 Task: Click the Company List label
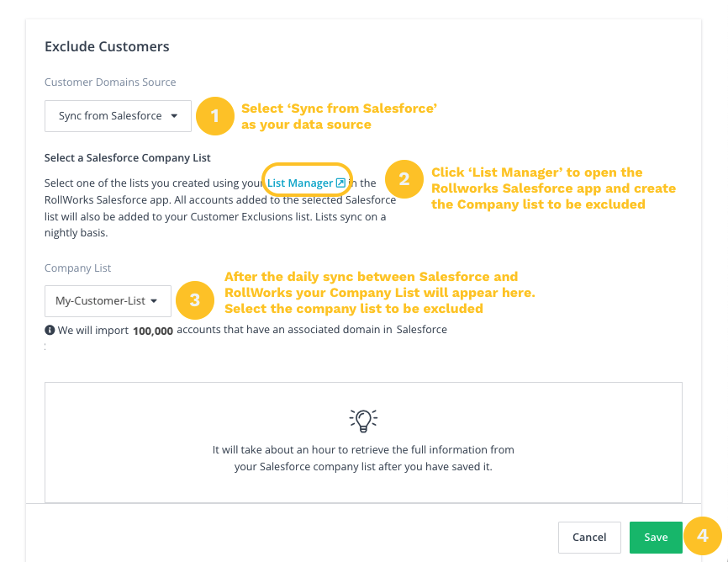(77, 268)
